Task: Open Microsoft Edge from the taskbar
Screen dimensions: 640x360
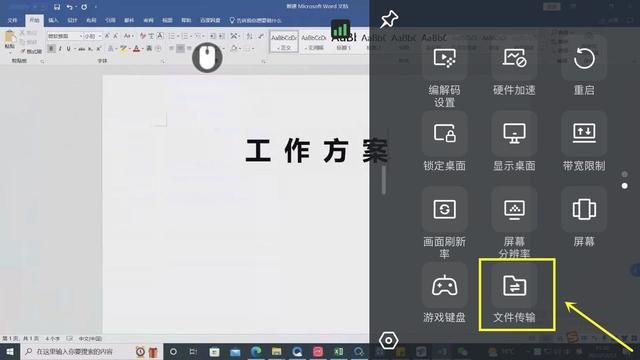Action: tap(256, 351)
